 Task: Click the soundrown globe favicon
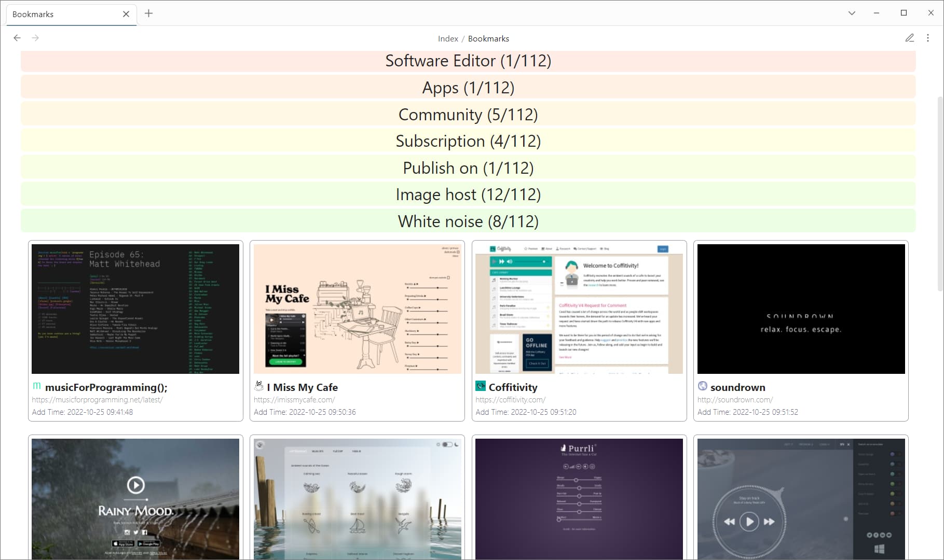point(703,386)
